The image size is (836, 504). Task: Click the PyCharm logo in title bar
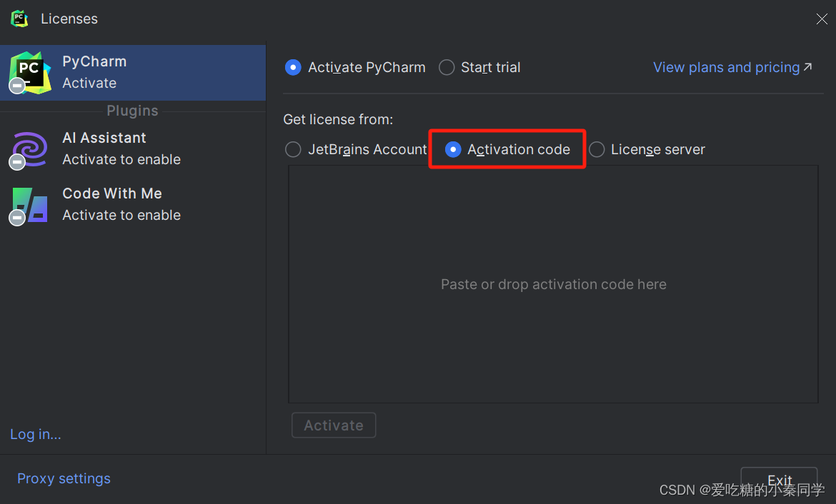pyautogui.click(x=20, y=19)
